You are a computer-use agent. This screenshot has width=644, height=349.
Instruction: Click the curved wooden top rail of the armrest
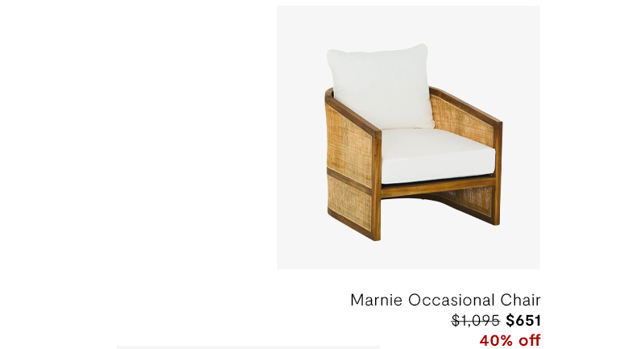click(x=353, y=111)
